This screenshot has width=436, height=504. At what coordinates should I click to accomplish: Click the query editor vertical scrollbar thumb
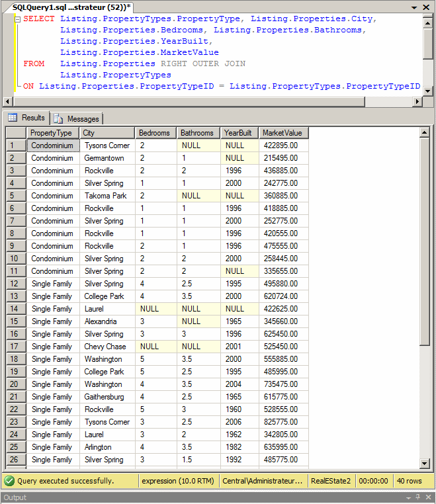pos(427,44)
